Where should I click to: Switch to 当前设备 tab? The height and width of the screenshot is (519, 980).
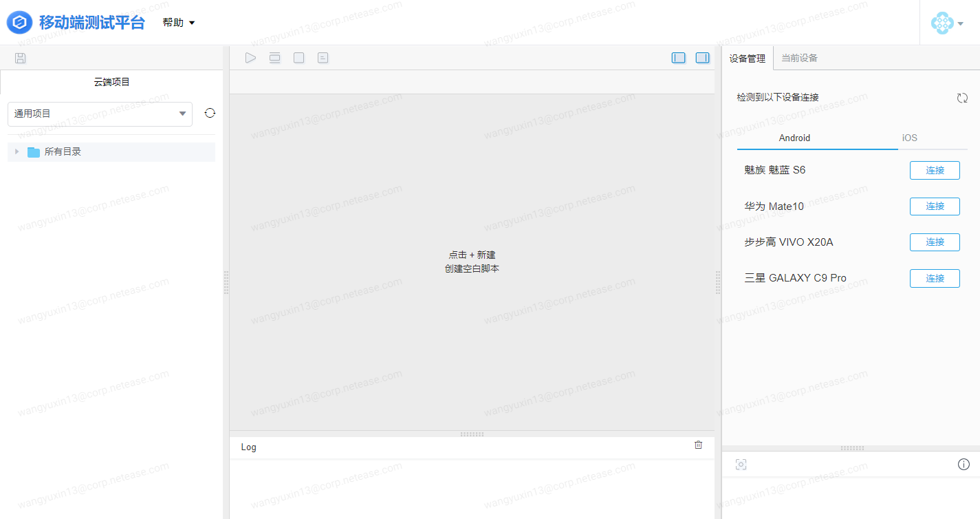(x=799, y=59)
